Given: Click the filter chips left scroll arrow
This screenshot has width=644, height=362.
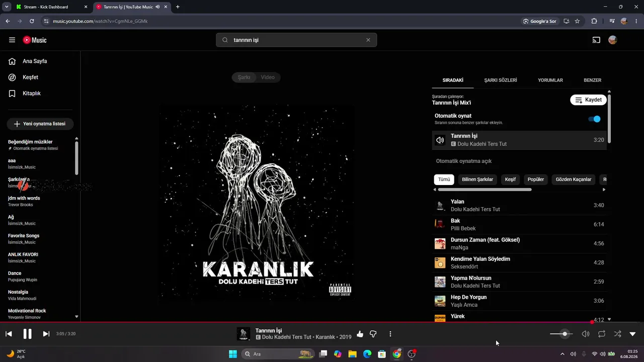Looking at the screenshot, I should pyautogui.click(x=435, y=190).
